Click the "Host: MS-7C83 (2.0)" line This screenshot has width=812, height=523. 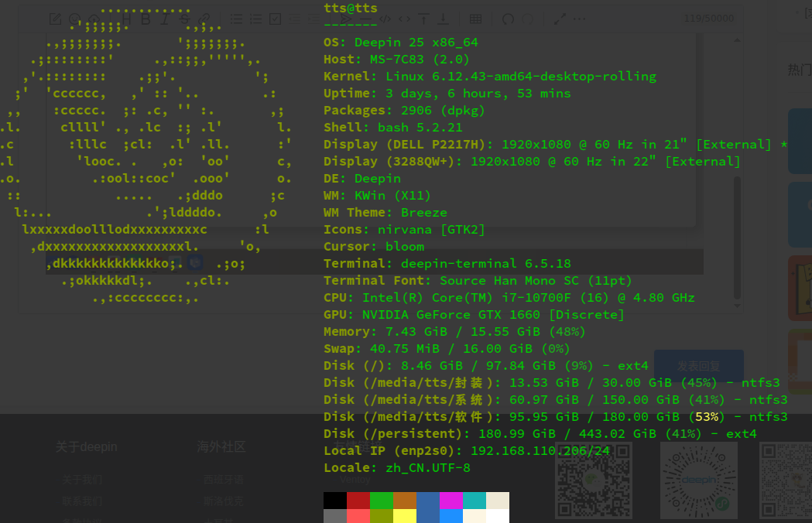point(396,60)
